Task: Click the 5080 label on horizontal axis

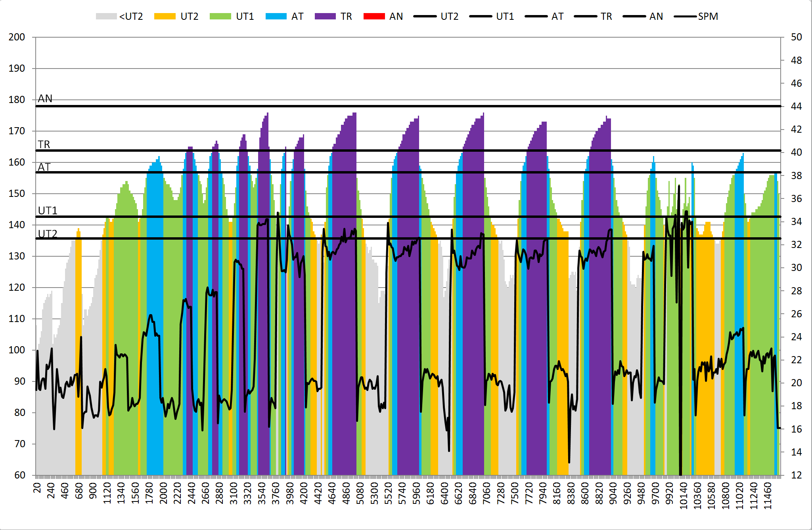Action: 360,493
